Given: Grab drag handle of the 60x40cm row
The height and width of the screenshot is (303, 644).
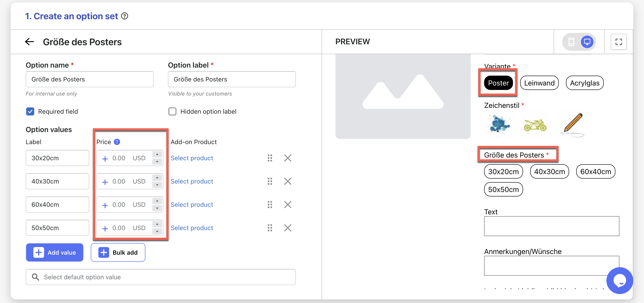Looking at the screenshot, I should click(270, 204).
